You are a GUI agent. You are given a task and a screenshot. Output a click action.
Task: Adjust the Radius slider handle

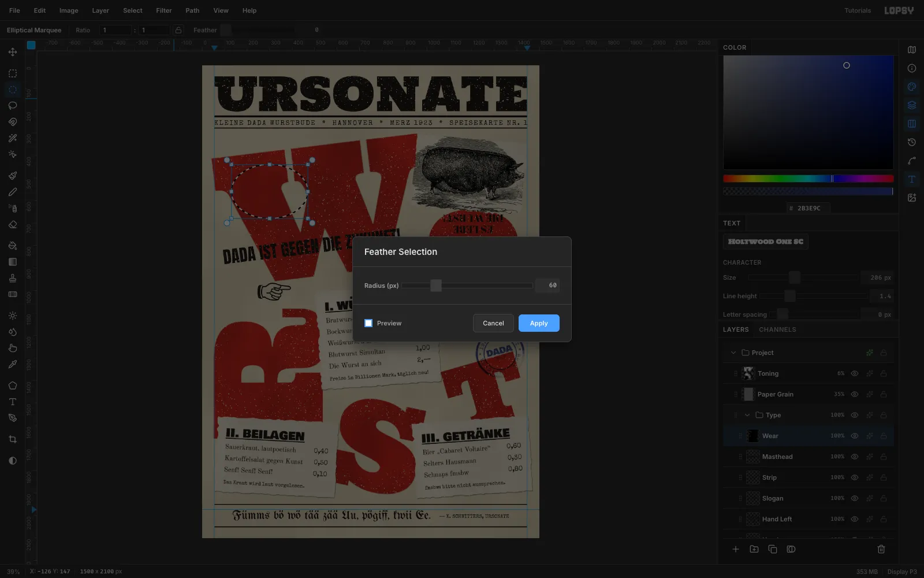[436, 286]
